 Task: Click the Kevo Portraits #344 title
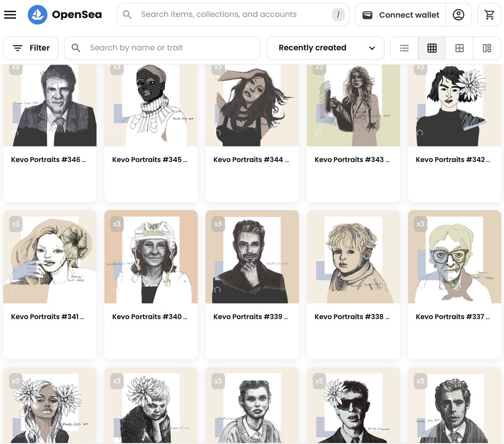pyautogui.click(x=251, y=159)
